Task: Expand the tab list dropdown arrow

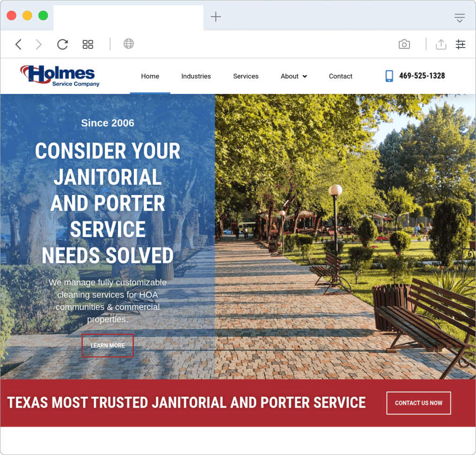Action: [x=460, y=18]
